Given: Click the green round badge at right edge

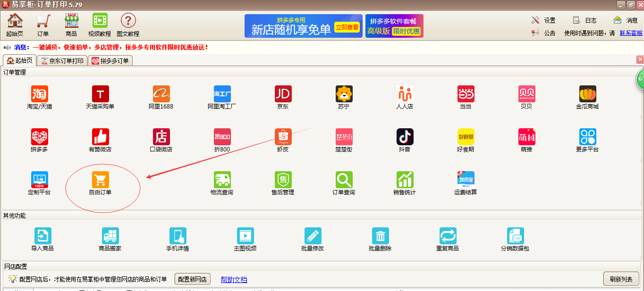Looking at the screenshot, I should click(640, 79).
